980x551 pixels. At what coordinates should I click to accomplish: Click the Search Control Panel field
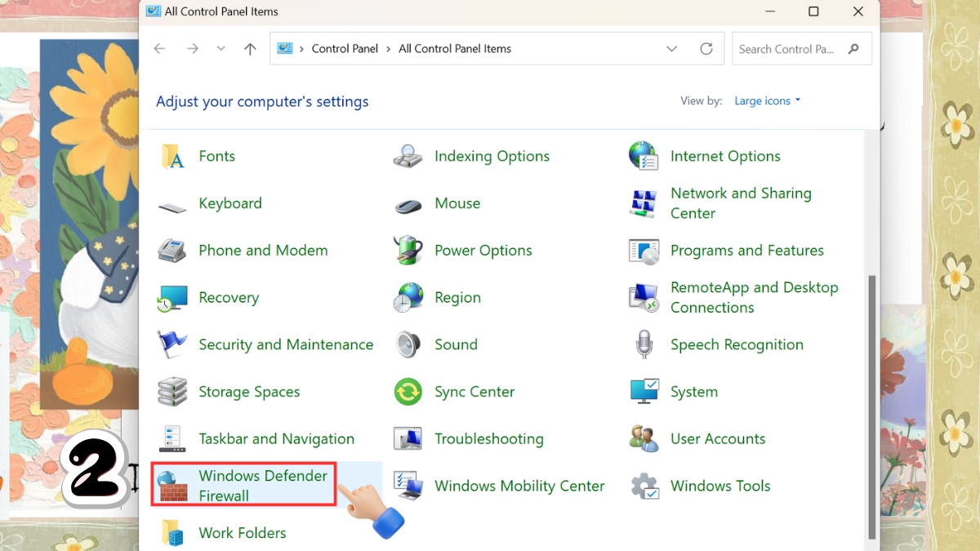click(x=801, y=49)
